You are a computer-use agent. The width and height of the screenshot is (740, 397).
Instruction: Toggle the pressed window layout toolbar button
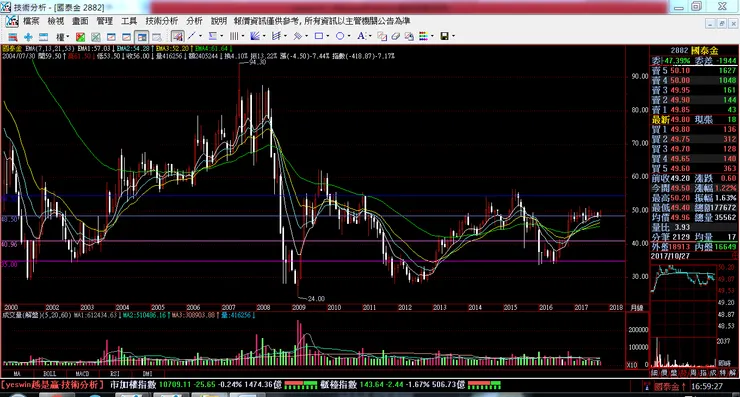tap(142, 37)
